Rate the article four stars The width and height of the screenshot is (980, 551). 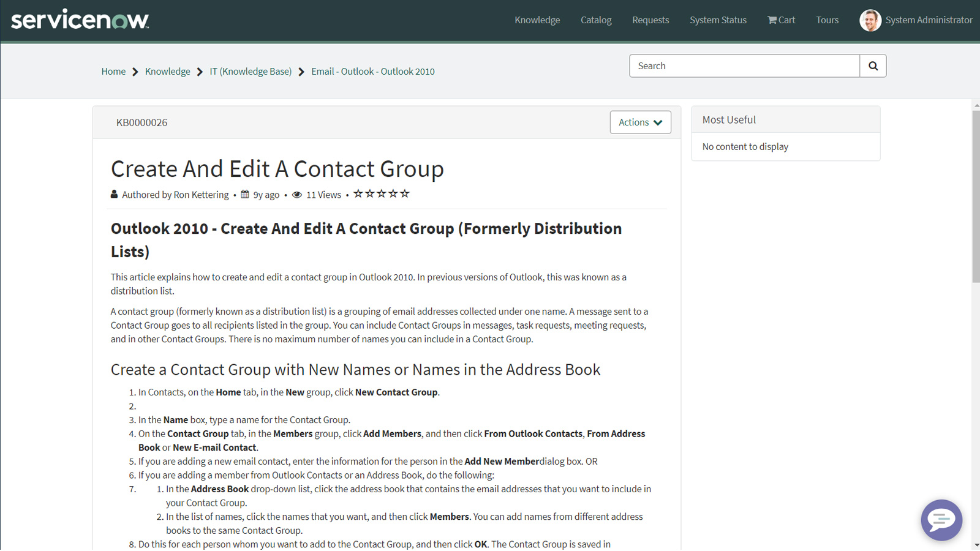tap(393, 193)
